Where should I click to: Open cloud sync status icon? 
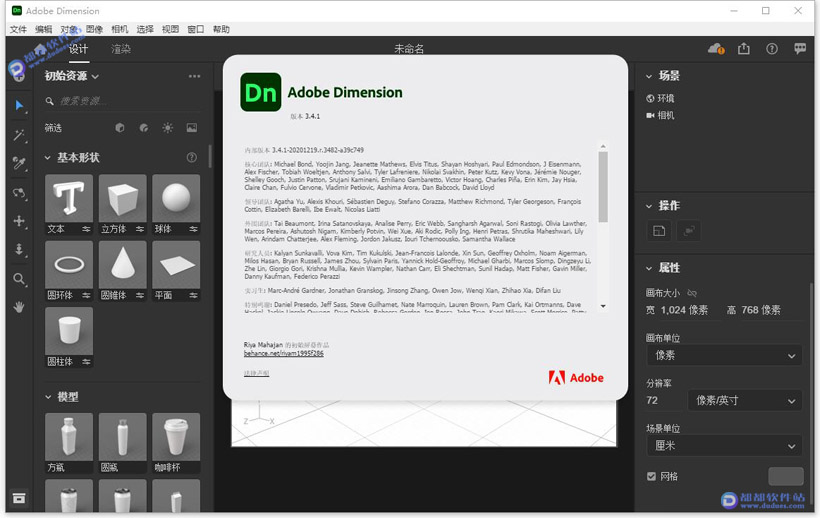pos(716,49)
